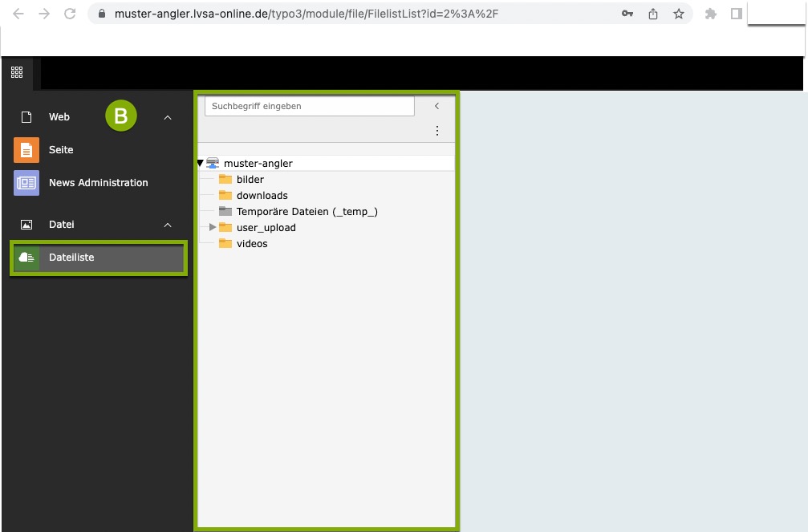Screen dimensions: 808x532
Task: Select the bilder folder
Action: [x=250, y=180]
